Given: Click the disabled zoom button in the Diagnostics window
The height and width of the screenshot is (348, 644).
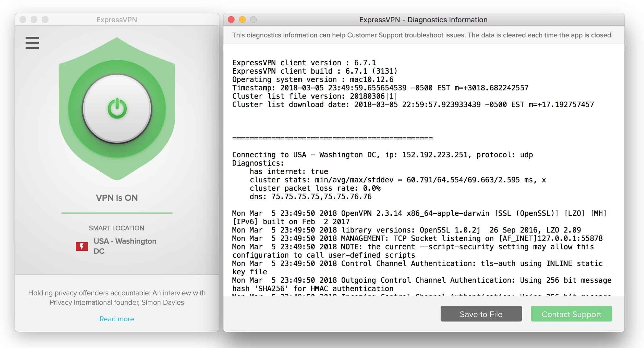Looking at the screenshot, I should 253,20.
